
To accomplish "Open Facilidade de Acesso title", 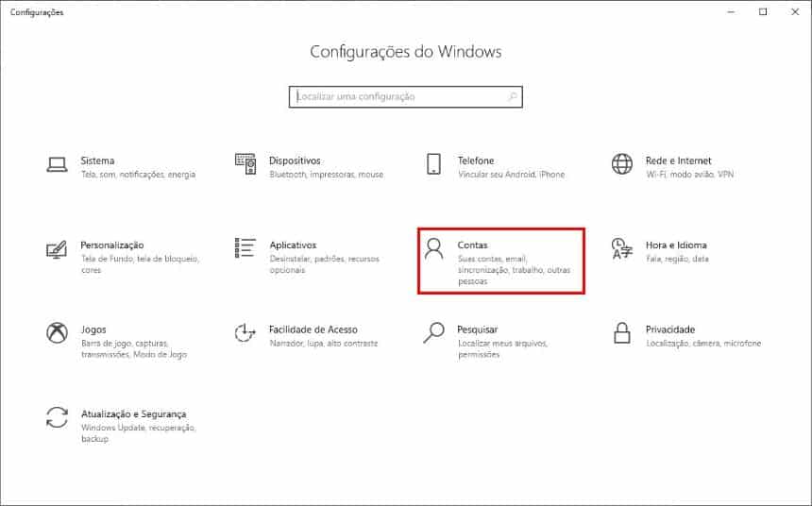I will tap(313, 329).
